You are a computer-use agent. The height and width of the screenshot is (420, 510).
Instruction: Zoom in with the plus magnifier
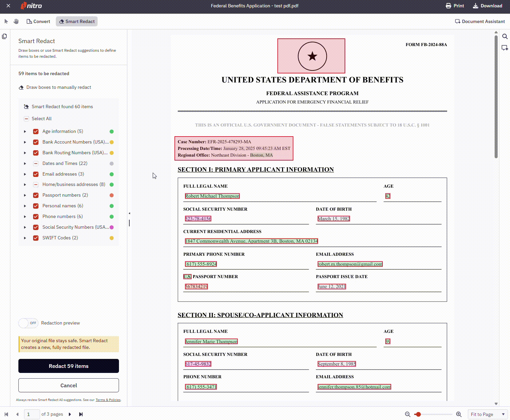pos(459,414)
